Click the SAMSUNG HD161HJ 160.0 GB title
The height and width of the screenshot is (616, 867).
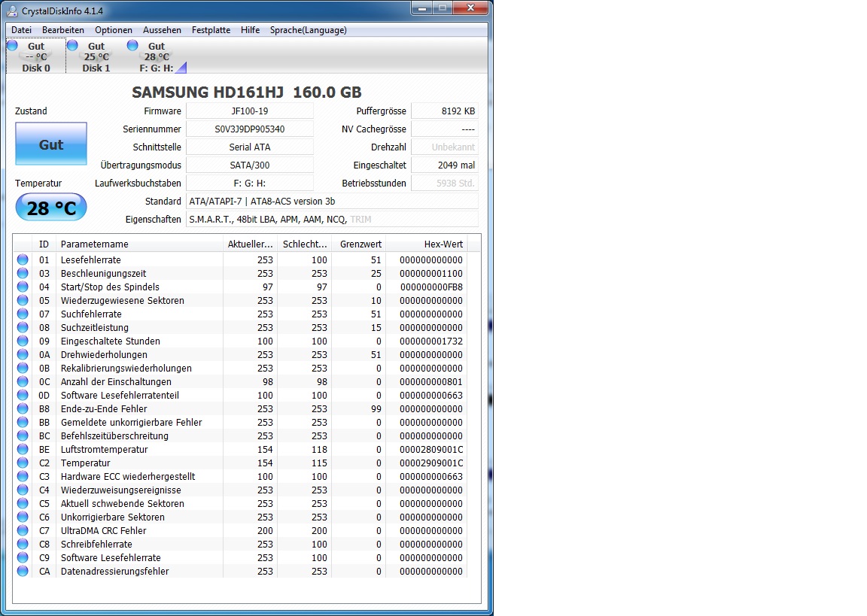pyautogui.click(x=247, y=93)
